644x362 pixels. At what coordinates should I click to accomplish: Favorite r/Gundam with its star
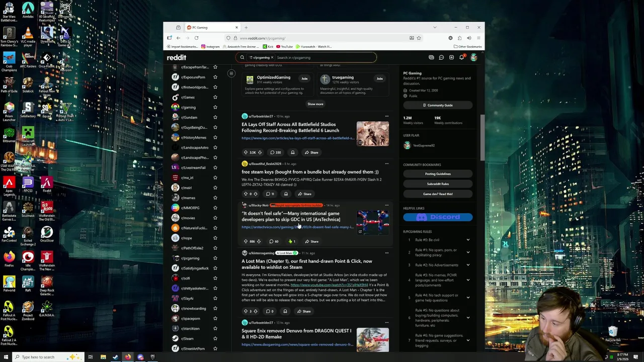pos(215,117)
